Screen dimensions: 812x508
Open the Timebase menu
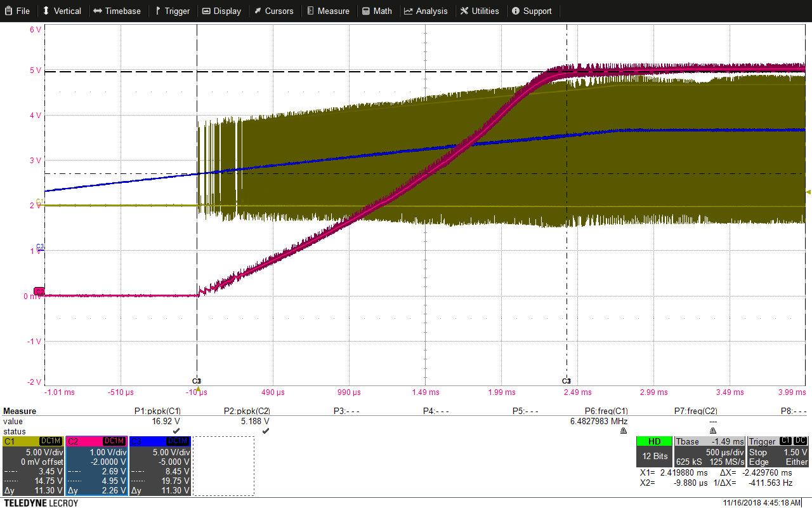tap(117, 11)
